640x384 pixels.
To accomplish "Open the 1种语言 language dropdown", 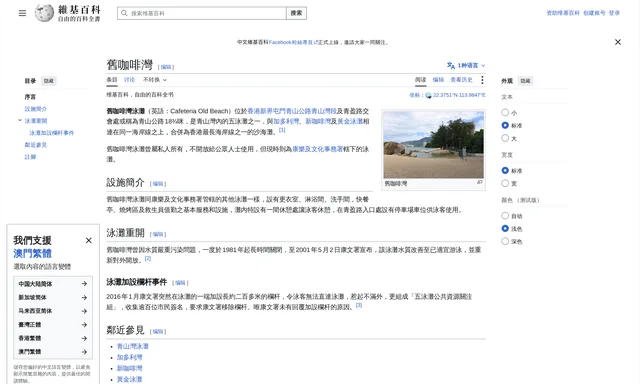I will pyautogui.click(x=466, y=65).
